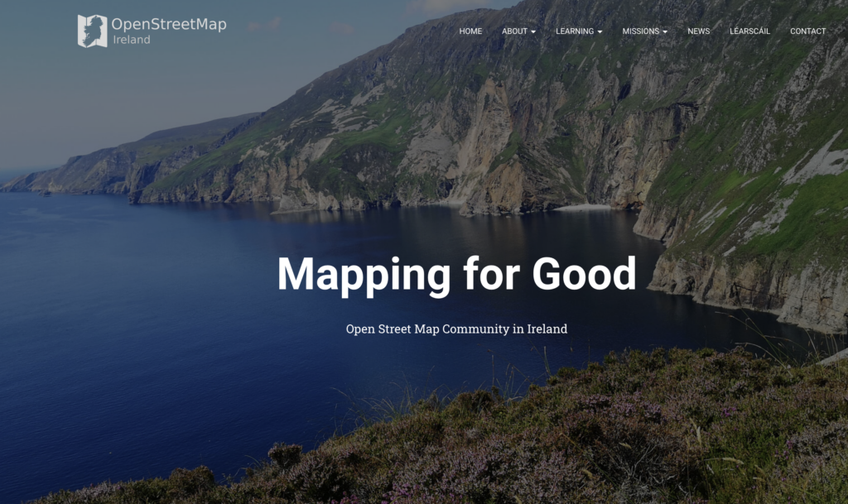
Task: Go to the News page
Action: click(699, 31)
